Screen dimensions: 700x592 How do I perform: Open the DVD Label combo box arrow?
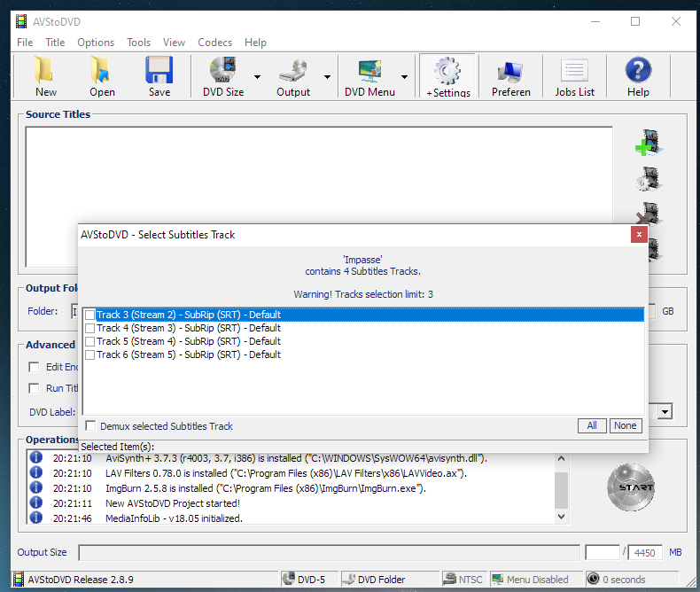click(665, 411)
